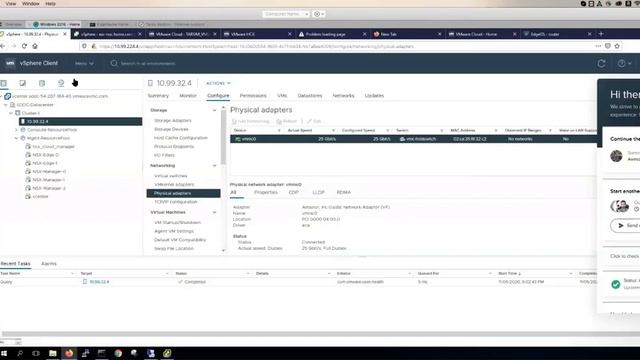Screen dimensions: 640x360
Task: Click the configure menu vertical scrollbar
Action: pyautogui.click(x=223, y=137)
